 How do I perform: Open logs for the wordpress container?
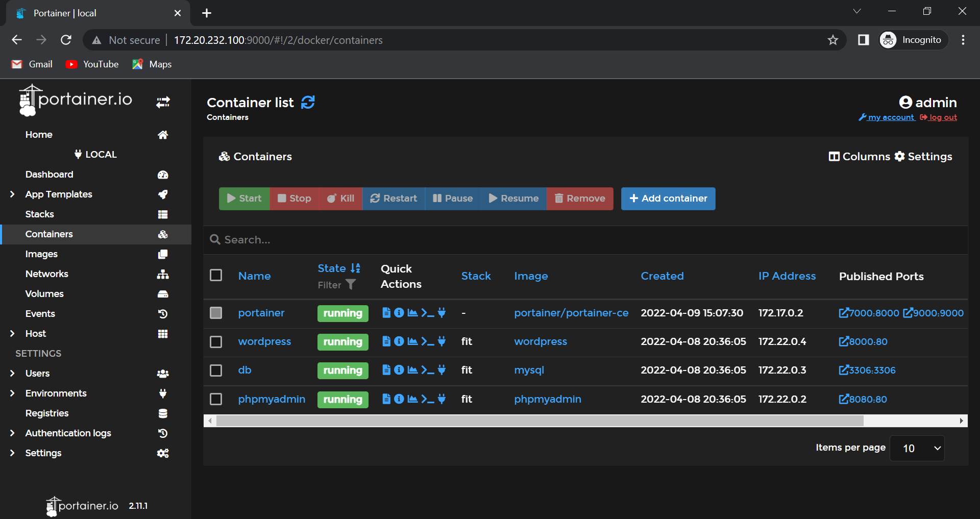(x=386, y=341)
